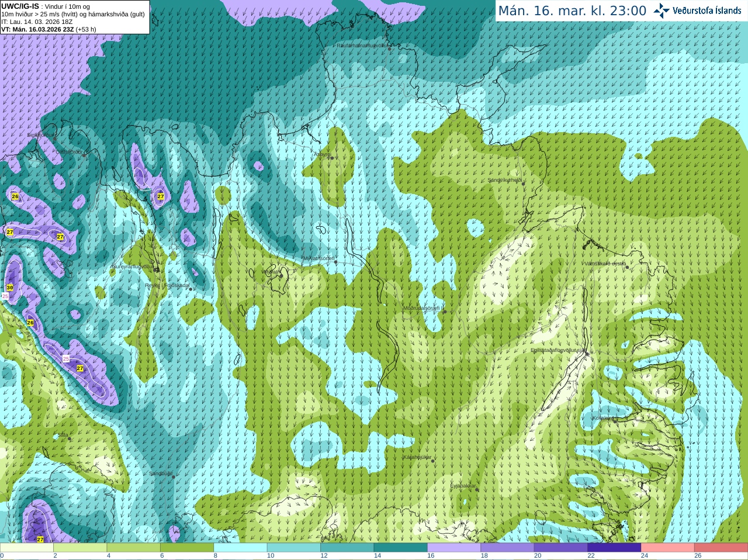Viewport: 748px width, 560px height.
Task: Click the Eyjabakkar station label
Action: click(x=463, y=486)
